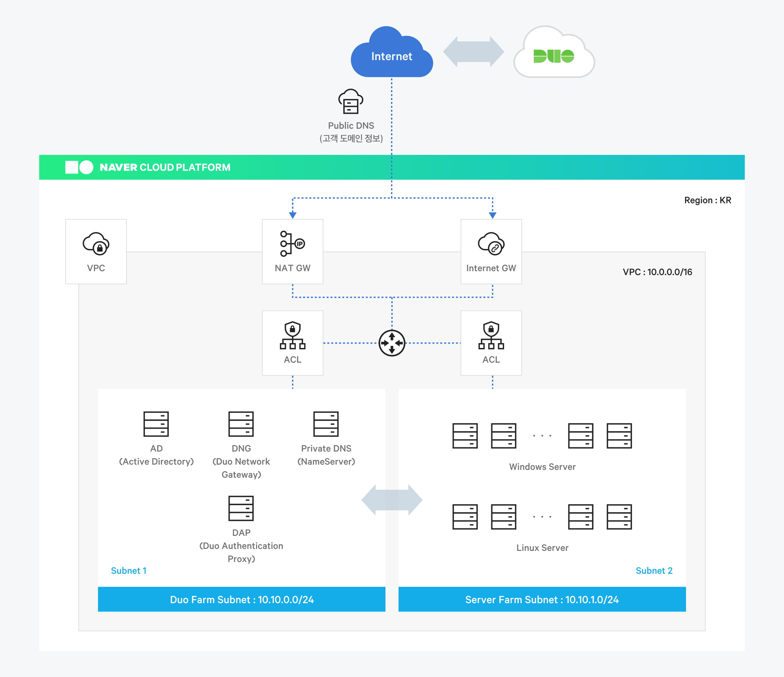The width and height of the screenshot is (784, 677).
Task: Select the DNG Duo Network Gateway server icon
Action: 241,424
